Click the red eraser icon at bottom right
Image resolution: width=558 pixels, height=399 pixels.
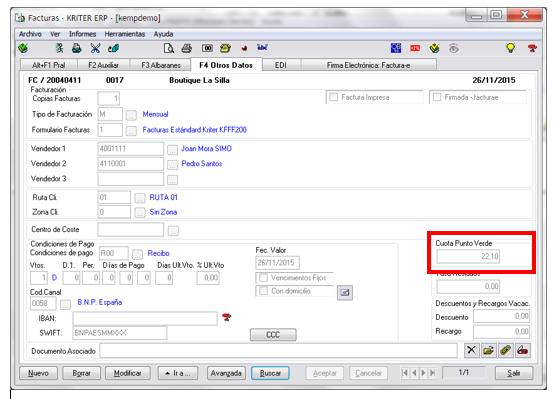[x=523, y=350]
